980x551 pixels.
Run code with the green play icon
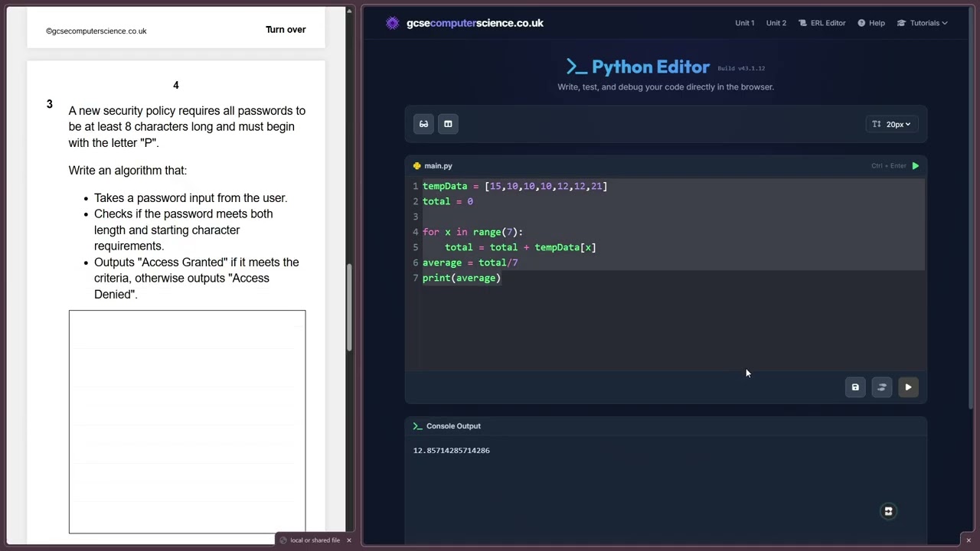pos(915,166)
